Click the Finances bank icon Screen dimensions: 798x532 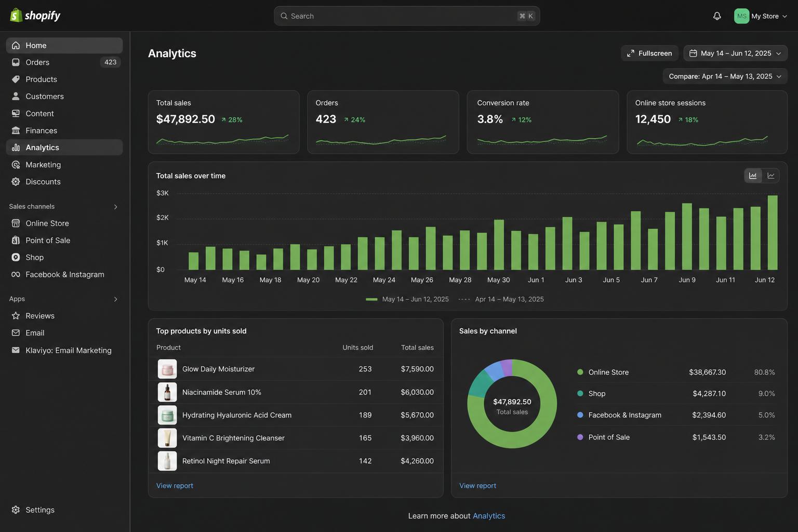[x=16, y=131]
